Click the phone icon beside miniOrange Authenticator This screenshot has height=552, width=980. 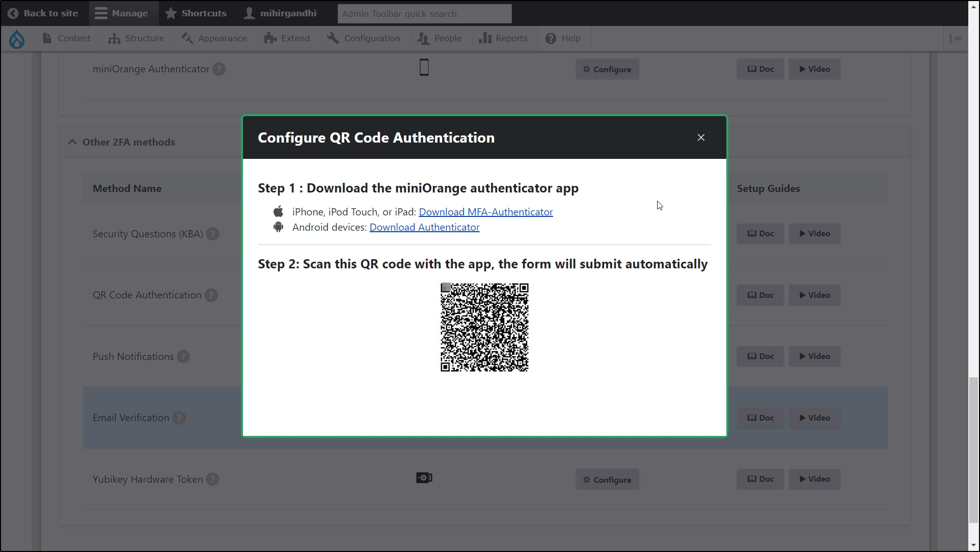424,67
